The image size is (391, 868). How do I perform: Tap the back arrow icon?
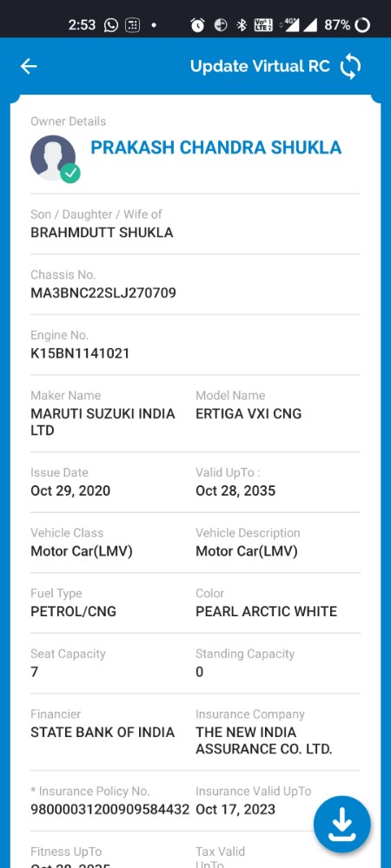(x=29, y=67)
